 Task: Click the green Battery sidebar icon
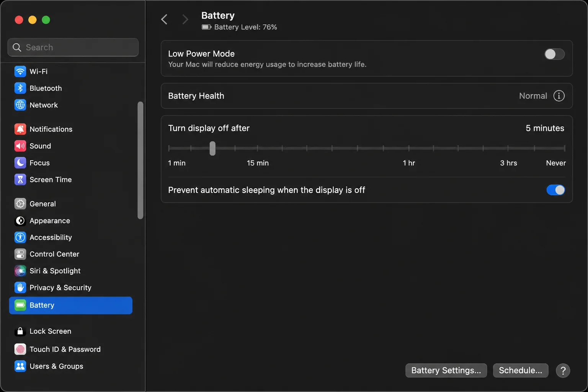[20, 305]
